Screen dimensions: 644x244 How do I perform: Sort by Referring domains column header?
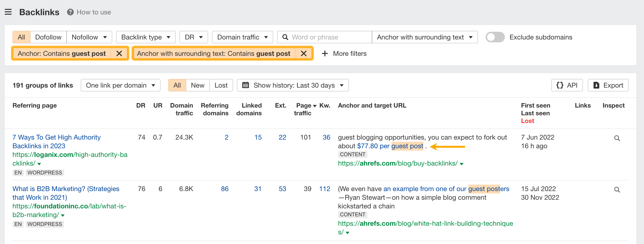215,109
